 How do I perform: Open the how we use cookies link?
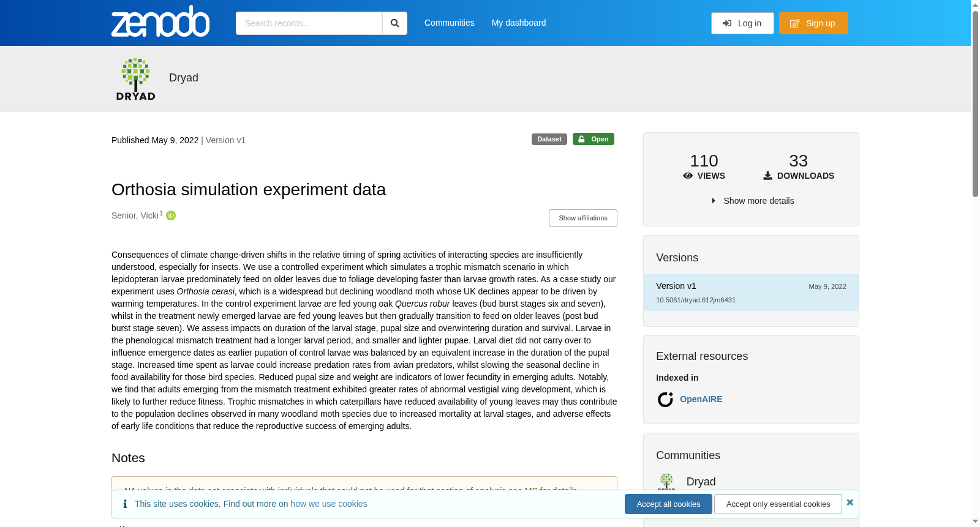pos(329,504)
